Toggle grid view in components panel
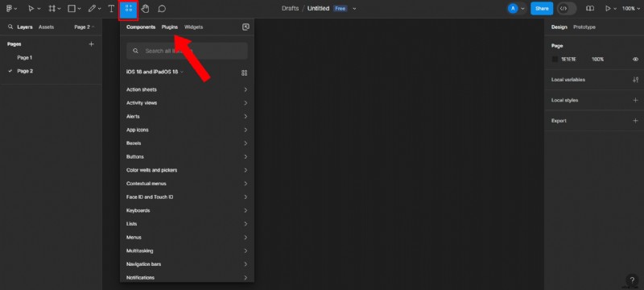 245,72
